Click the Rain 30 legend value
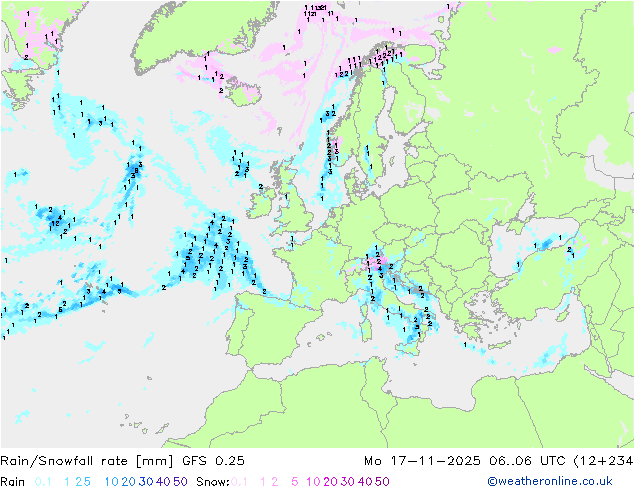 pos(146,482)
